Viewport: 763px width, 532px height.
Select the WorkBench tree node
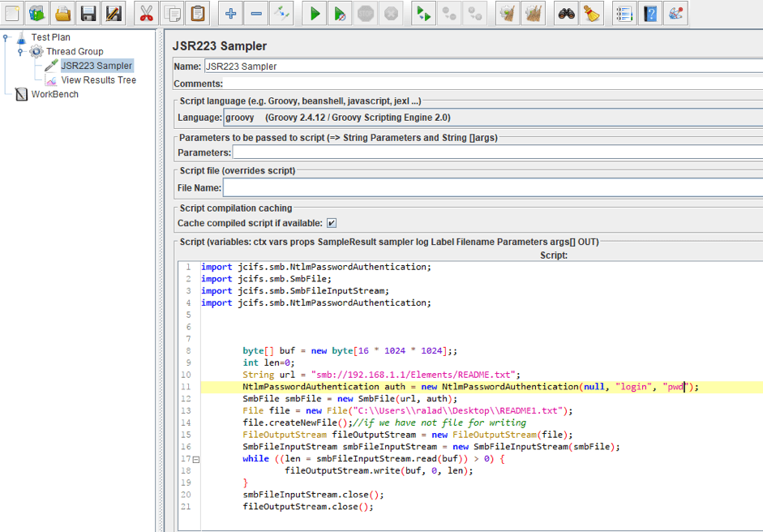54,94
